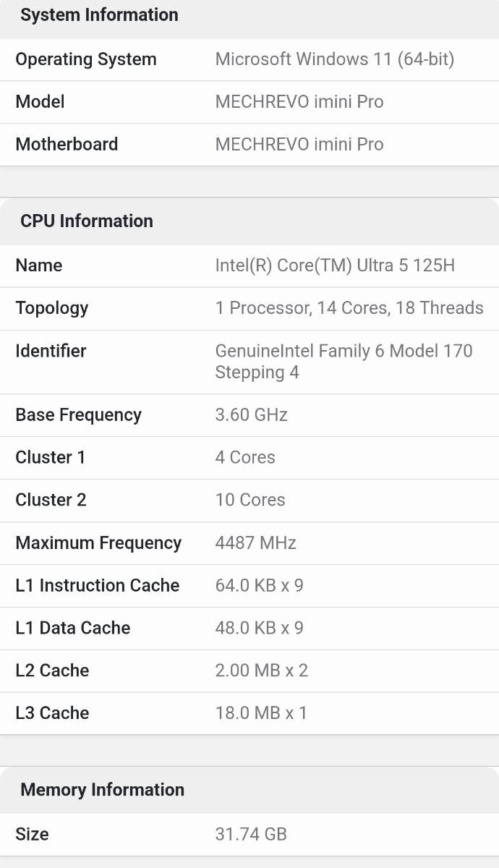Screen dimensions: 499x868
Task: Select the Intel Core Ultra 5 125H text
Action: click(x=335, y=265)
